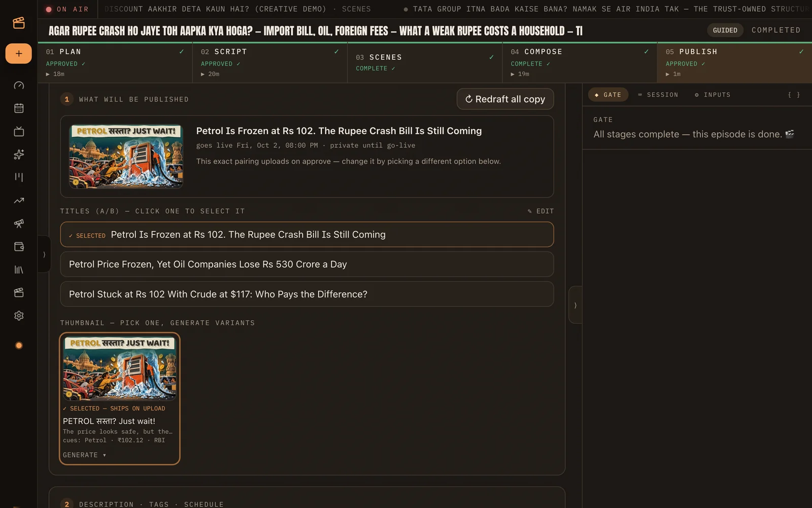Image resolution: width=812 pixels, height=508 pixels.
Task: Expand the left collapsed panel chevron
Action: click(x=44, y=254)
